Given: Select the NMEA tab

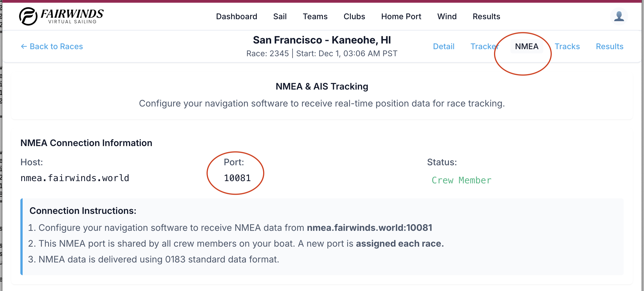Looking at the screenshot, I should coord(527,46).
